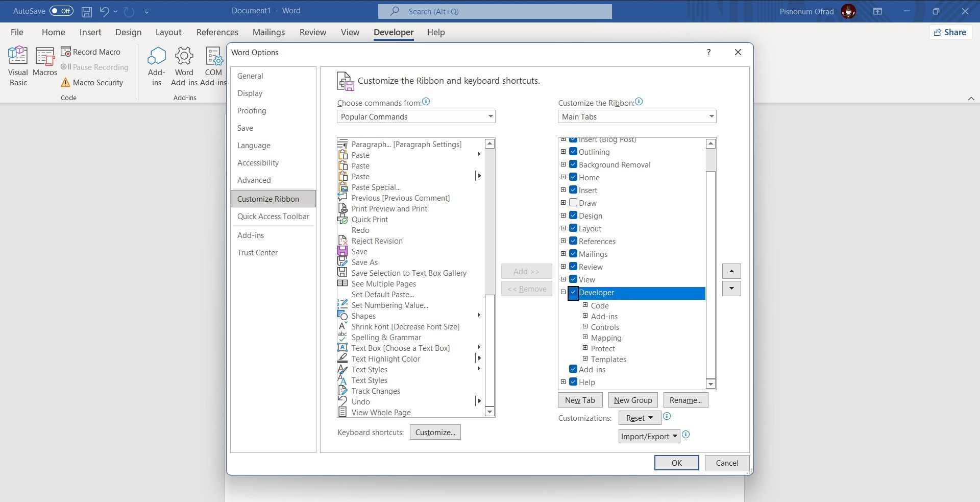
Task: Click in the Search field at the top
Action: 494,11
